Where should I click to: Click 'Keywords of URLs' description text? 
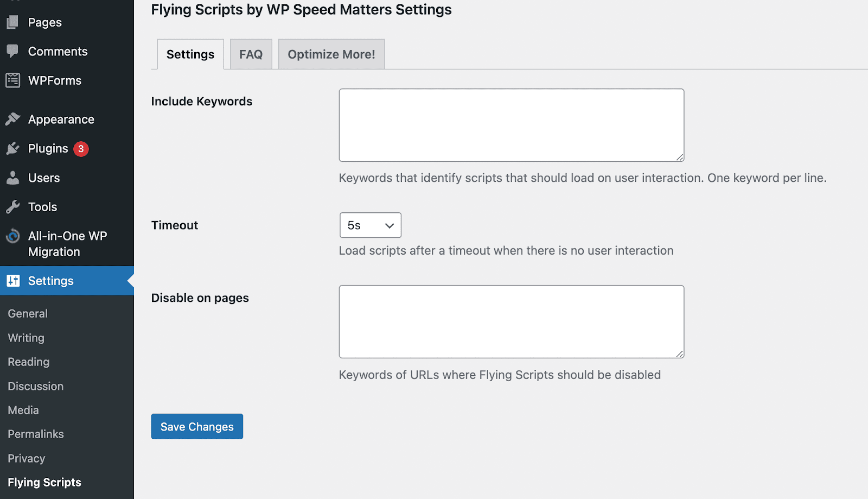click(x=500, y=375)
